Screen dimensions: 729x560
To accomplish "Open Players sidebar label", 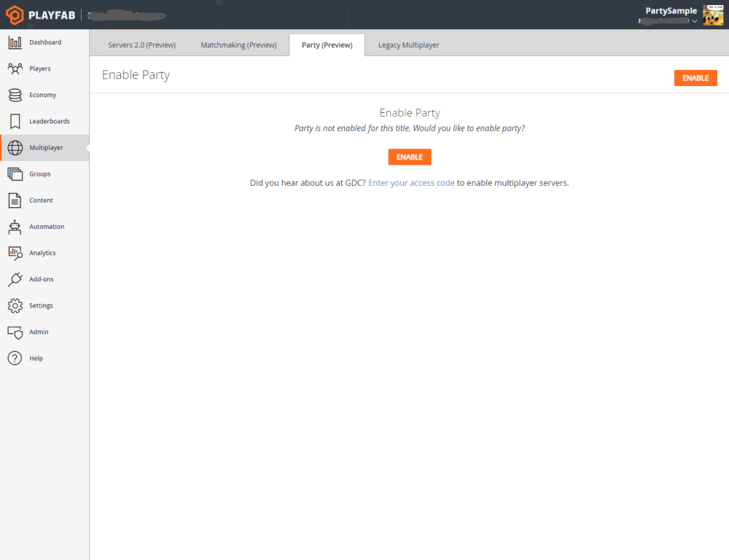I will [40, 69].
